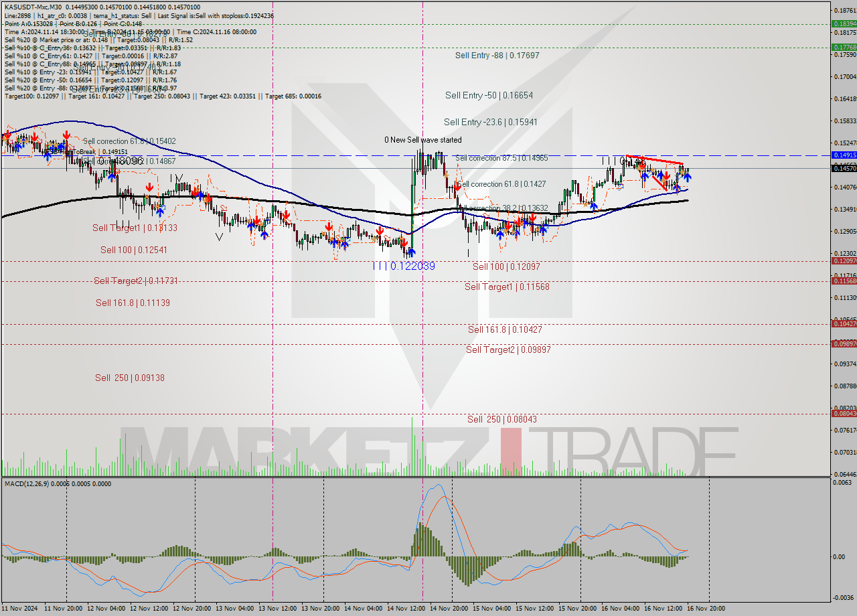Select the red 0.12097 price tag
This screenshot has height=616, width=857.
[x=844, y=260]
